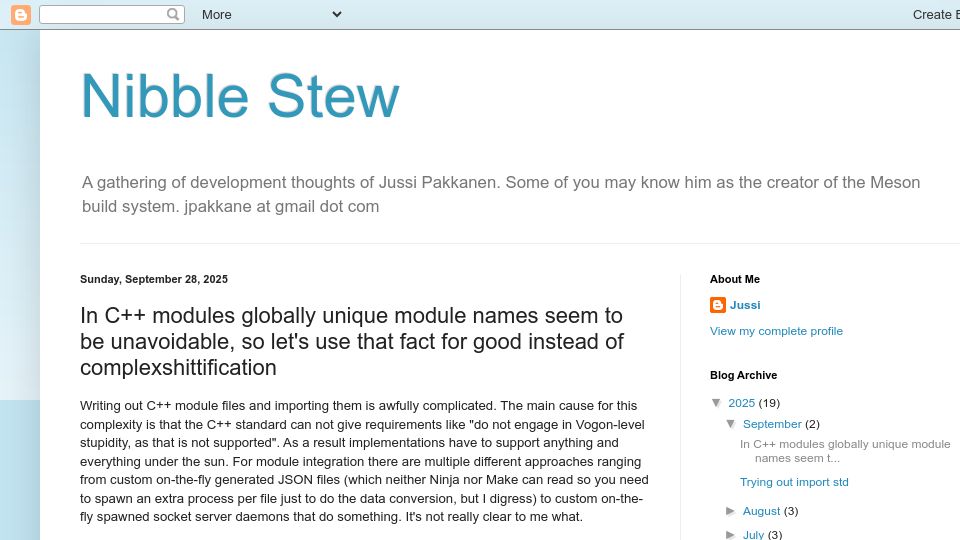Open the Blogger logo icon in navbar
Screen dimensions: 960x540
(x=21, y=15)
